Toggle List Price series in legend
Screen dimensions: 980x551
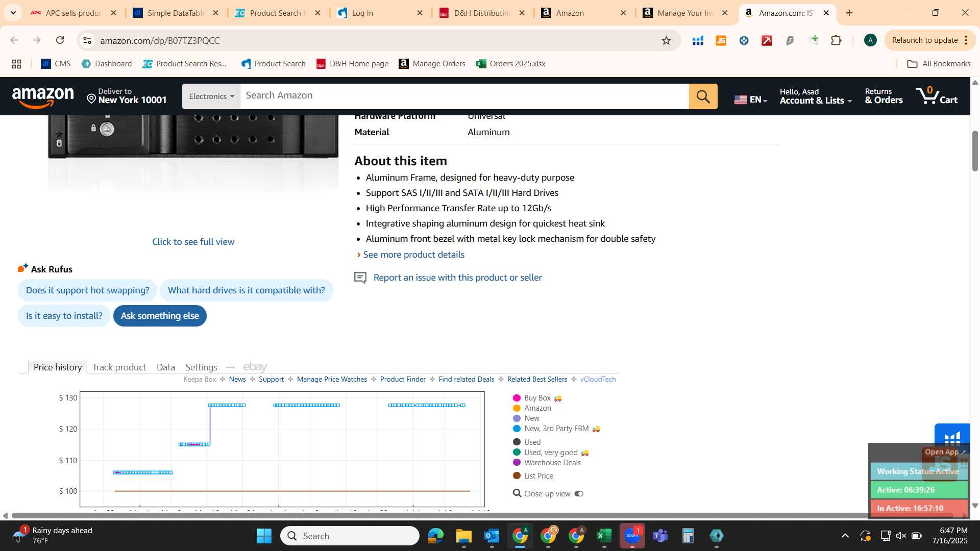533,476
